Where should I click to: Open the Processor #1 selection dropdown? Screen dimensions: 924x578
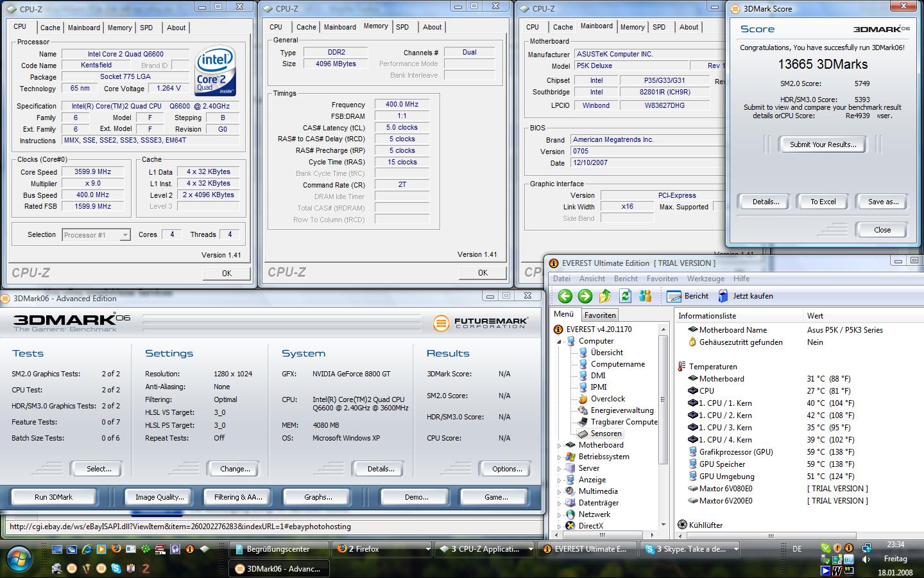96,235
